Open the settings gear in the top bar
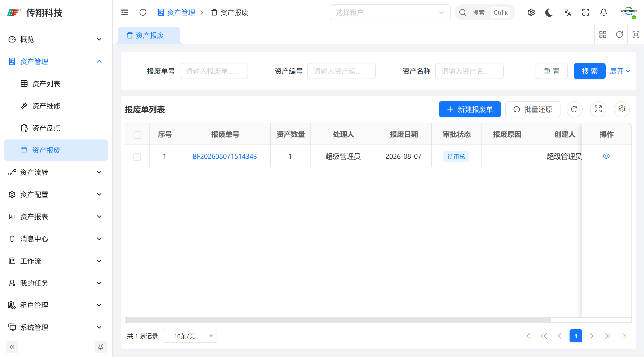This screenshot has height=357, width=644. coord(531,12)
